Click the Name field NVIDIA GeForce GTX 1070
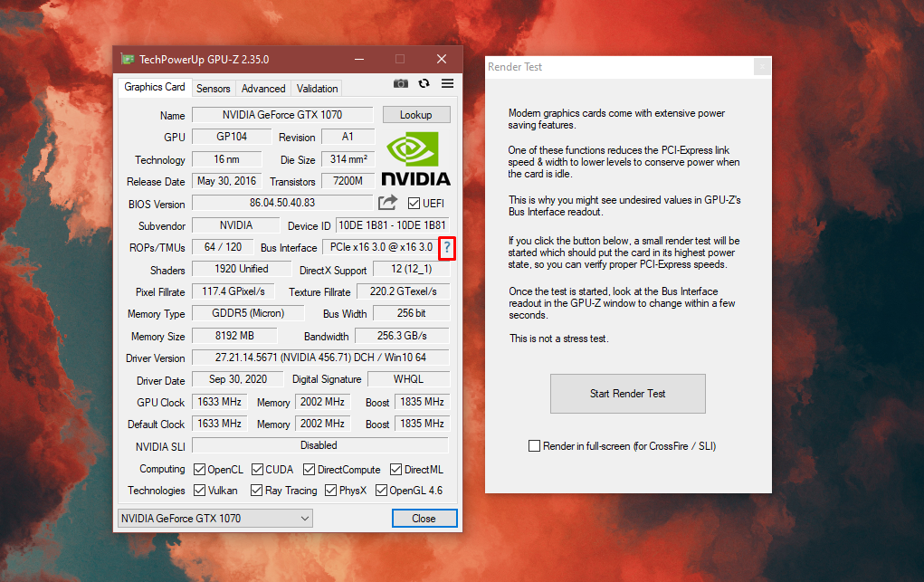 282,115
